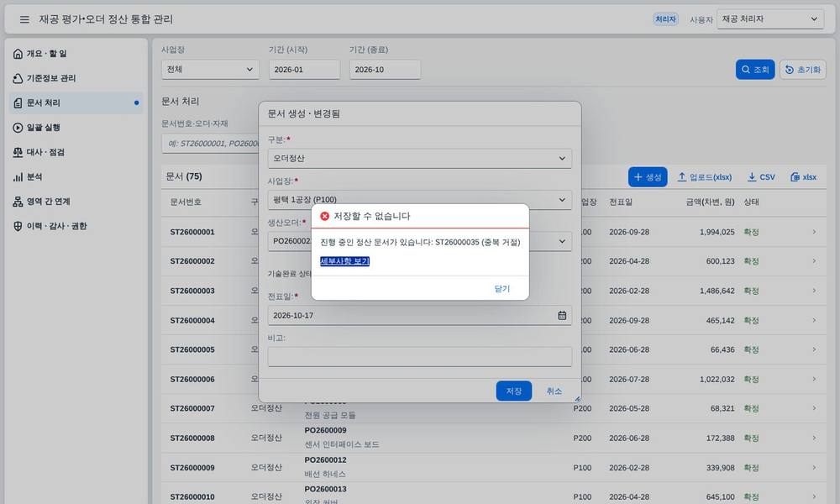The width and height of the screenshot is (840, 504).
Task: Open the 구분 dropdown (오더정산)
Action: (x=419, y=159)
